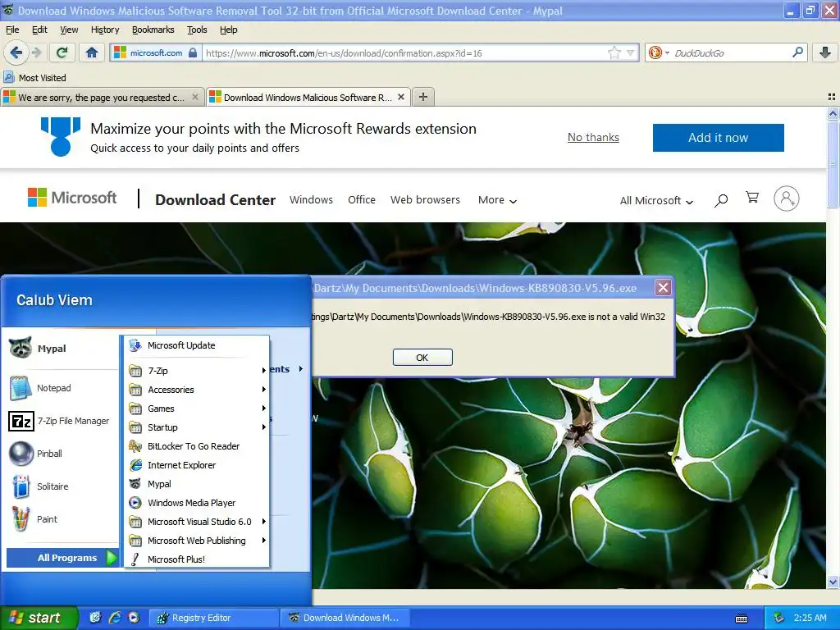
Task: Expand the Games submenu
Action: point(197,409)
